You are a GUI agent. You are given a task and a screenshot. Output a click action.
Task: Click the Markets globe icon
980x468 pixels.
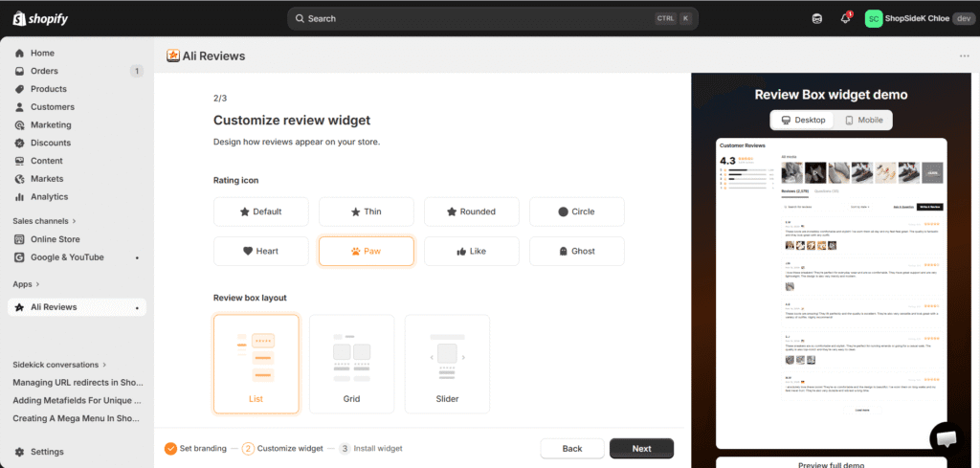19,179
